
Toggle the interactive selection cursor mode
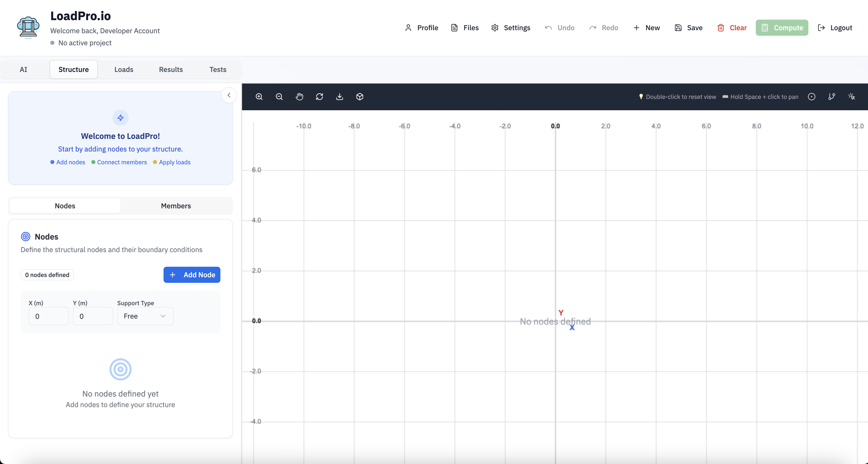(852, 97)
